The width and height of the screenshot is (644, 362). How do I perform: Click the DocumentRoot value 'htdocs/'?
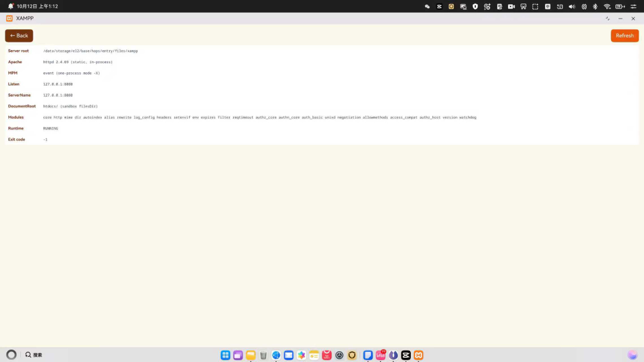pyautogui.click(x=51, y=106)
